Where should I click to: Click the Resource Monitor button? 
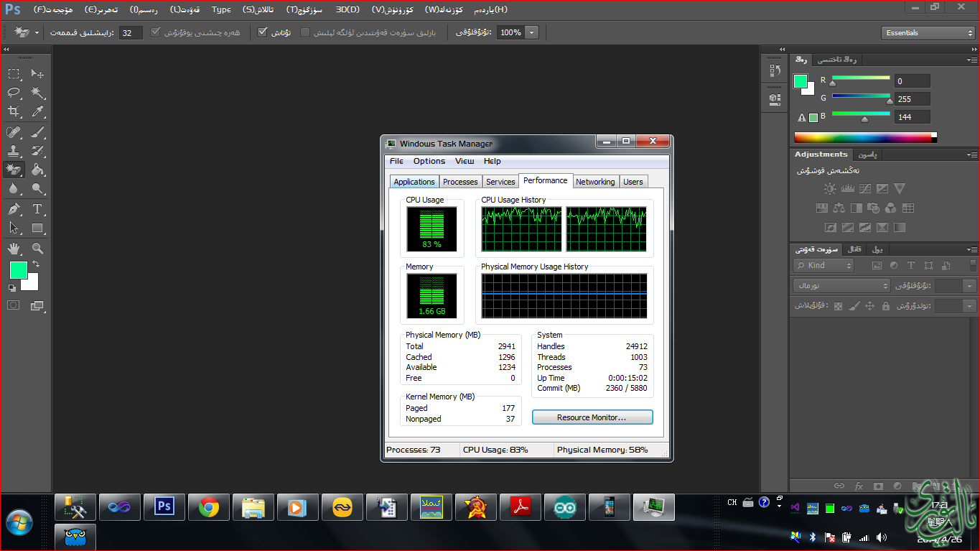pos(592,417)
